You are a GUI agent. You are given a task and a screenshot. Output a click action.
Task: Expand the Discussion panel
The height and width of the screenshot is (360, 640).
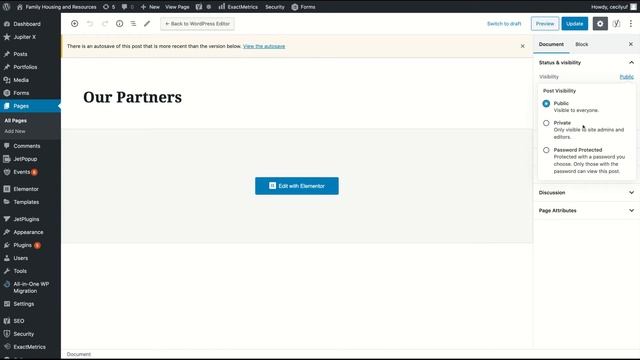[587, 193]
